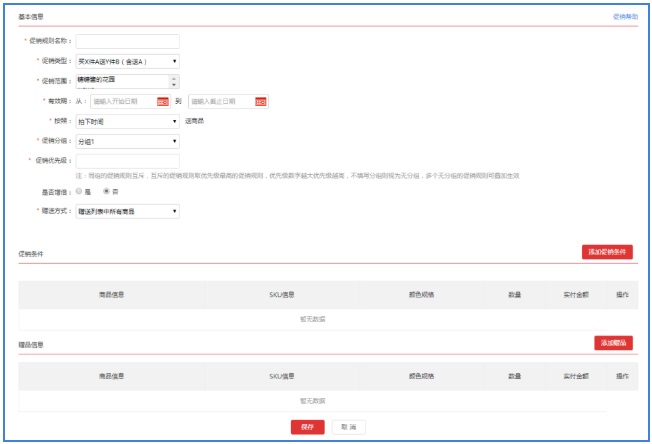Click 暂无数据 in the 促销条件 table
652x444 pixels.
(x=313, y=319)
